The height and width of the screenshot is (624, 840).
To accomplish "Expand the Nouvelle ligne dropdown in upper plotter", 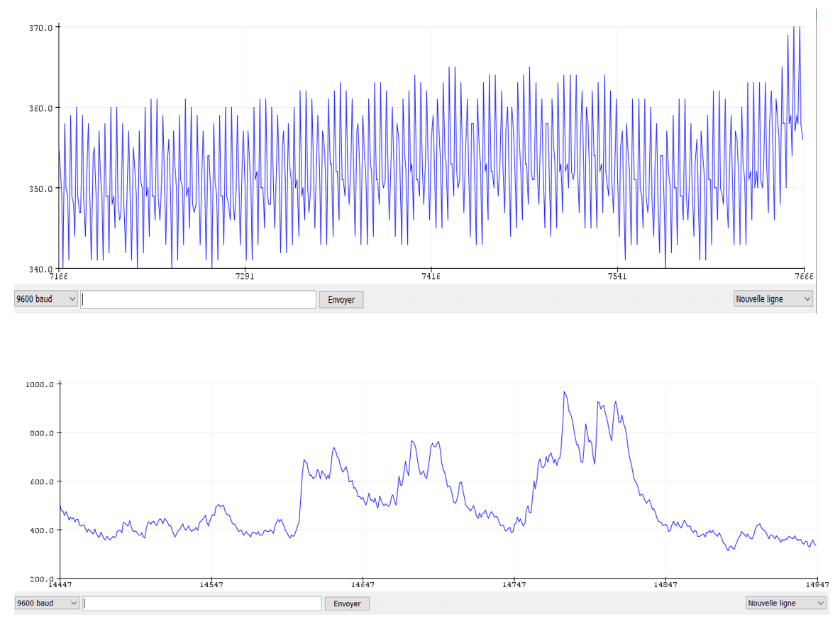I will (x=773, y=299).
